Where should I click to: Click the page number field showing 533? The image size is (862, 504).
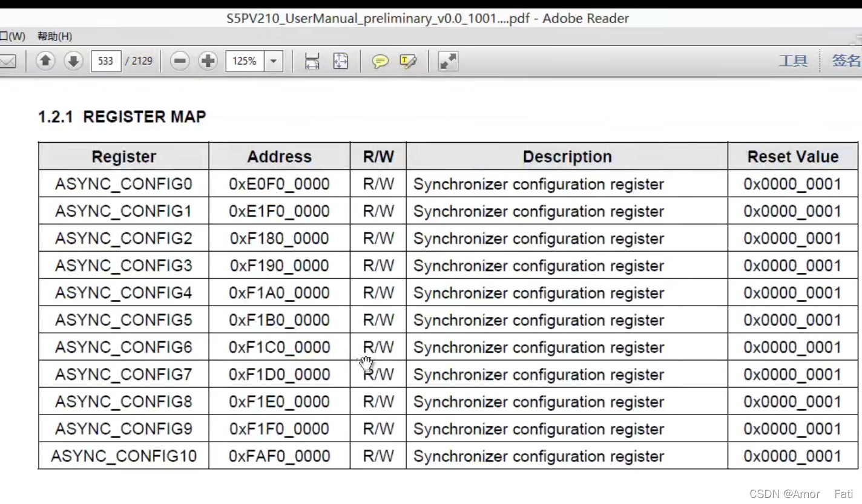[x=106, y=61]
